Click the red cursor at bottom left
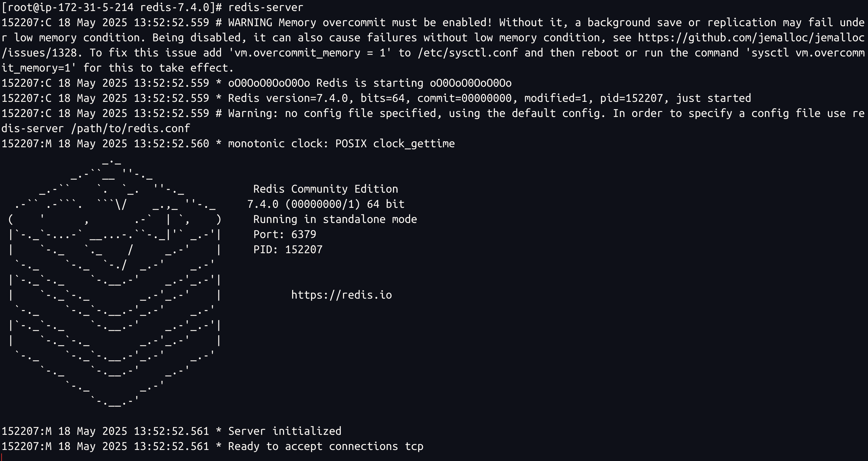Viewport: 868px width, 461px height. 2,457
